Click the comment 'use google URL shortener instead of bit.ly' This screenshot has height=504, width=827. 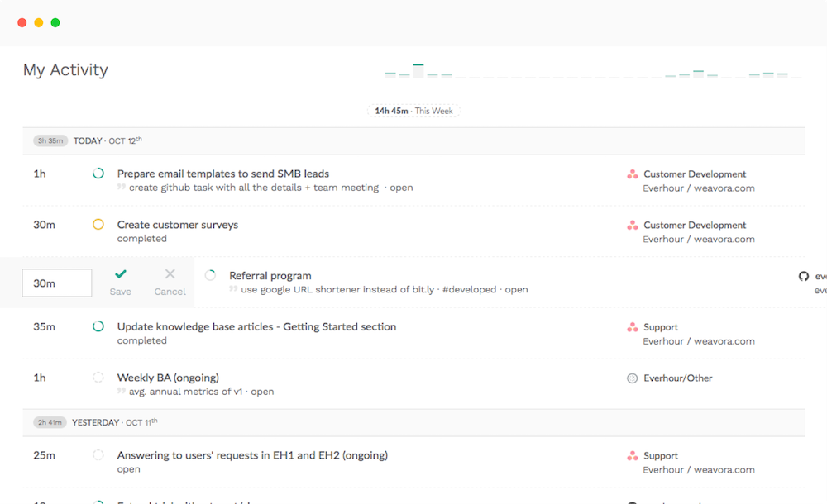[x=337, y=289]
